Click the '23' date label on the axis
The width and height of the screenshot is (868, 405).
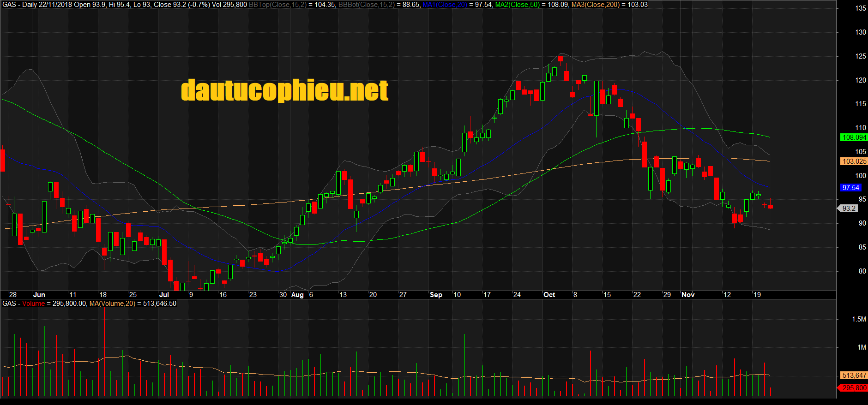point(253,295)
